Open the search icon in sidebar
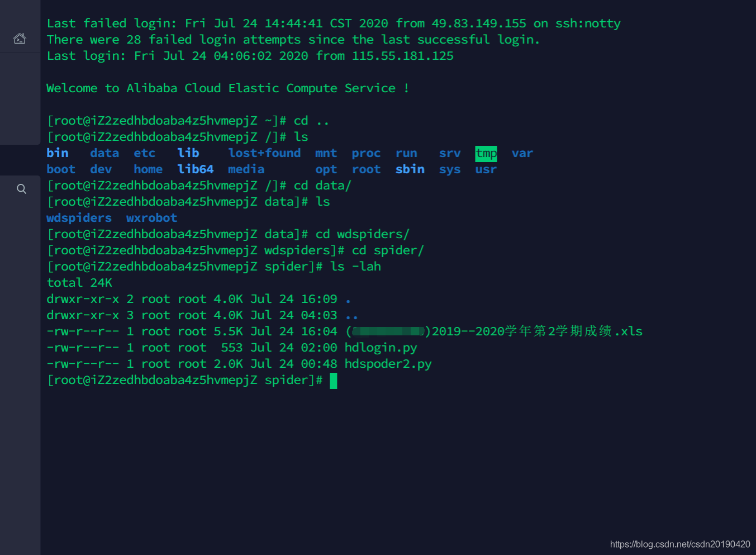The height and width of the screenshot is (555, 756). point(21,189)
